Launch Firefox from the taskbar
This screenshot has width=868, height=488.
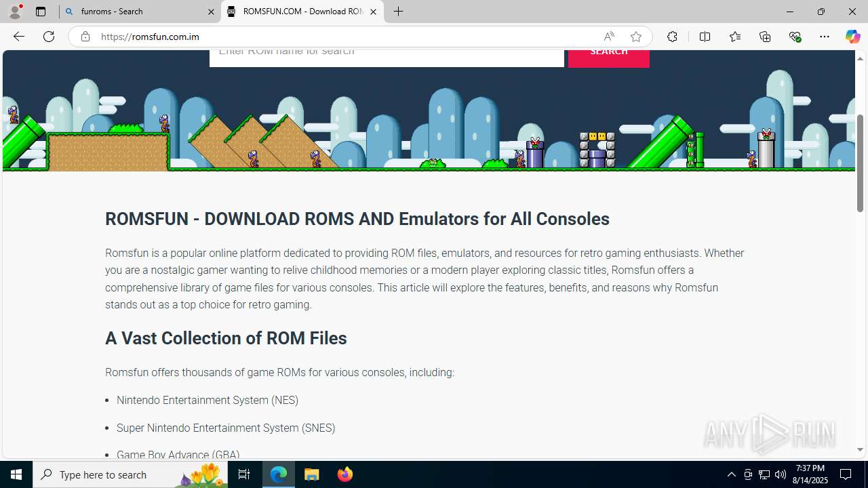point(344,474)
